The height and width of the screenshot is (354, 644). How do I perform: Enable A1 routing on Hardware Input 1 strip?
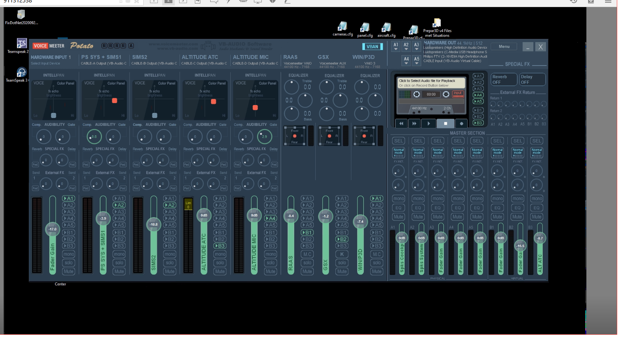click(68, 199)
